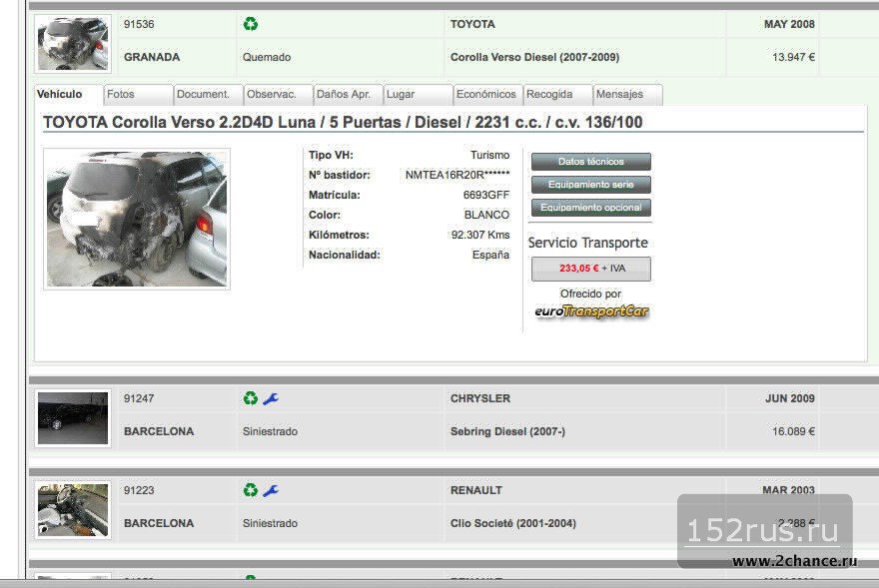Click the 13.947 € price
The image size is (879, 588).
click(794, 57)
